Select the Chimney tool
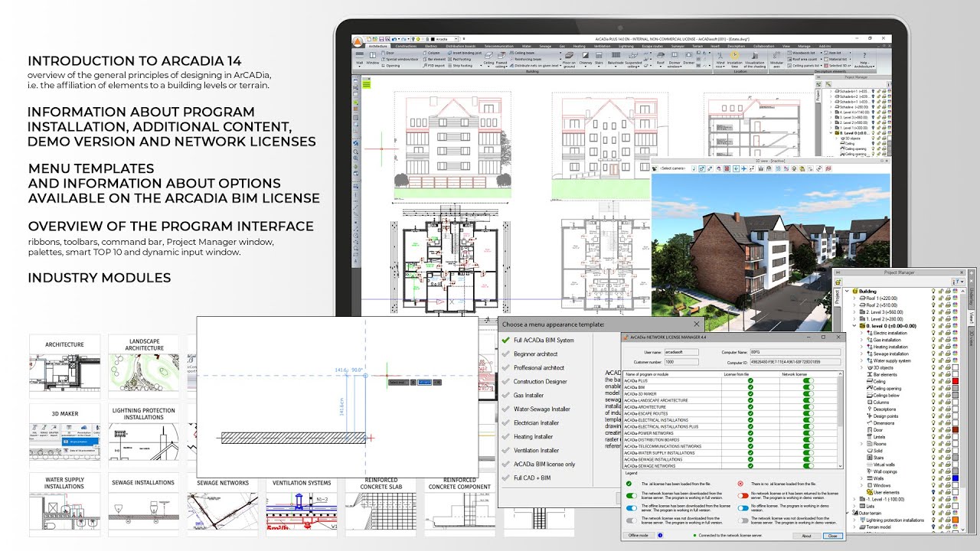 [586, 60]
